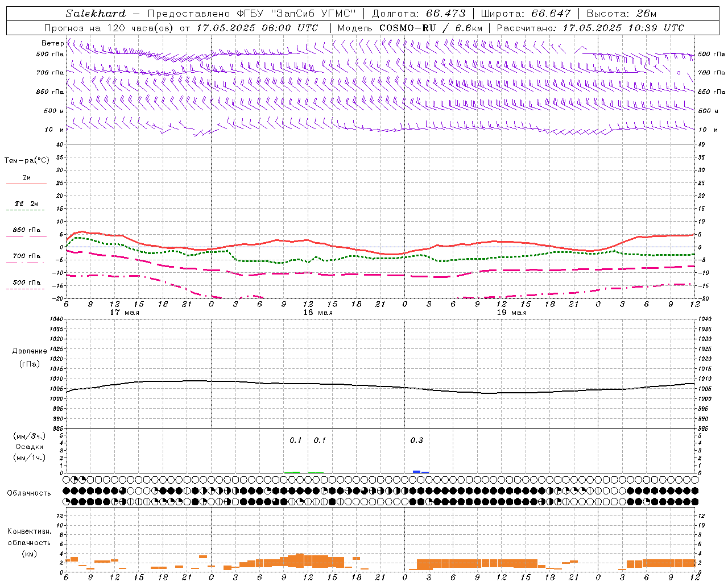Click the '0.3' precipitation value
Image resolution: width=728 pixels, height=582 pixels.
[417, 440]
